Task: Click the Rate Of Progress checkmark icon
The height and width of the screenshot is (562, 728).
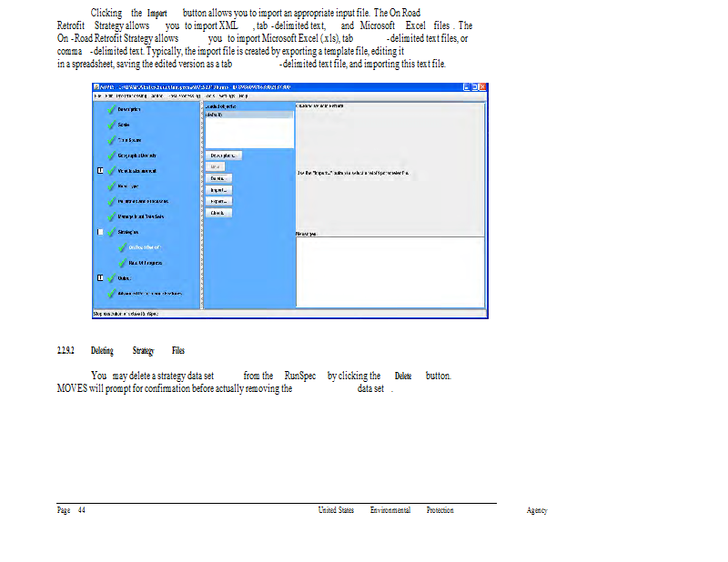Action: click(120, 263)
